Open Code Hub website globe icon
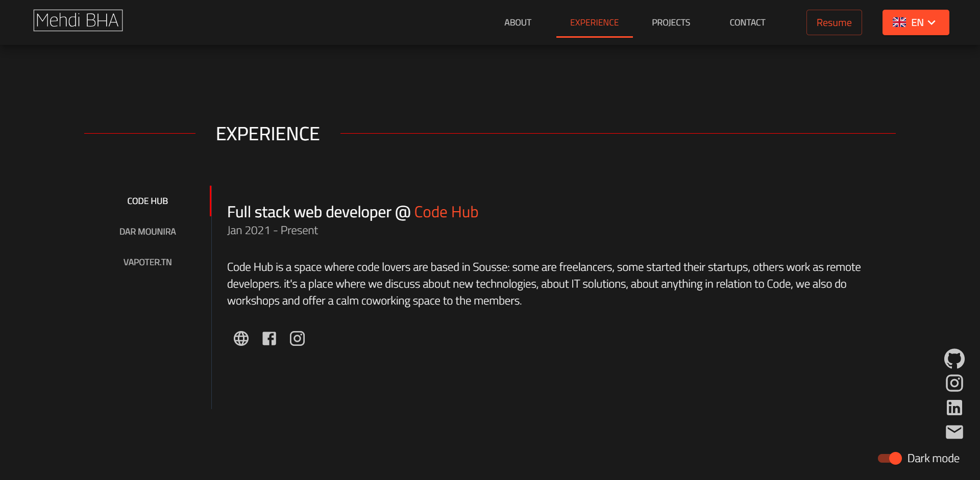The height and width of the screenshot is (480, 980). (x=241, y=338)
